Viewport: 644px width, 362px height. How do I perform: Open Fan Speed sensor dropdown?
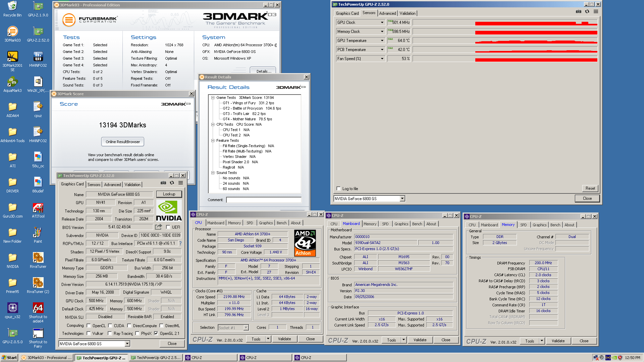pos(382,59)
